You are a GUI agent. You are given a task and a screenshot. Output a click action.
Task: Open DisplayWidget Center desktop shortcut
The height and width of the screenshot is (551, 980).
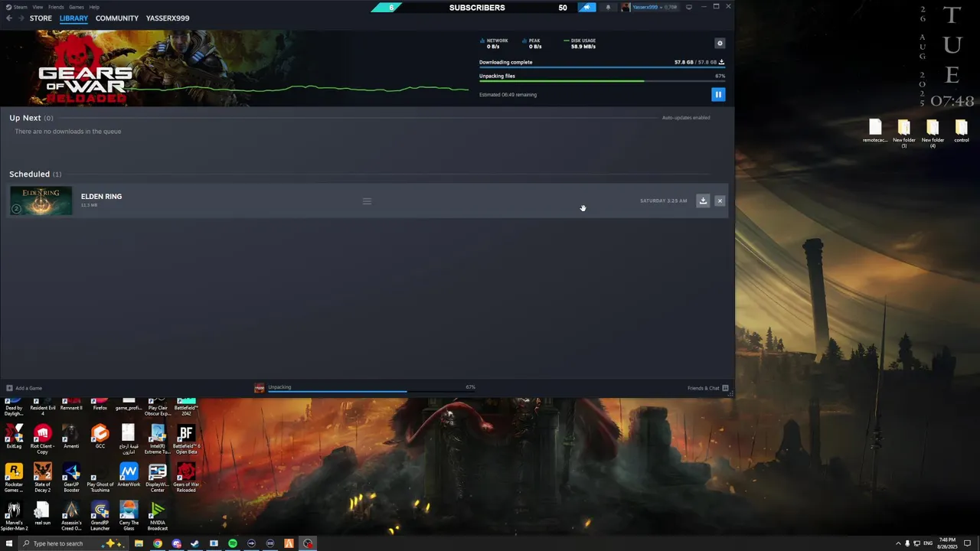click(157, 478)
